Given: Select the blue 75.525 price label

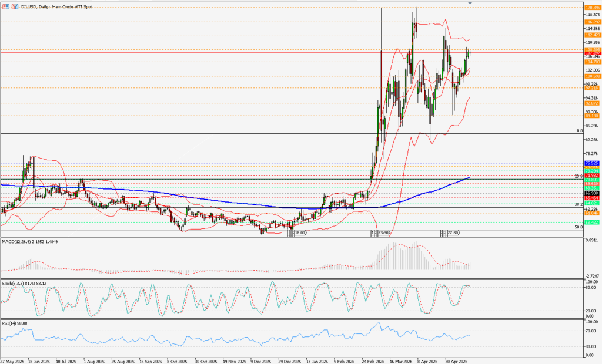Looking at the screenshot, I should [593, 163].
